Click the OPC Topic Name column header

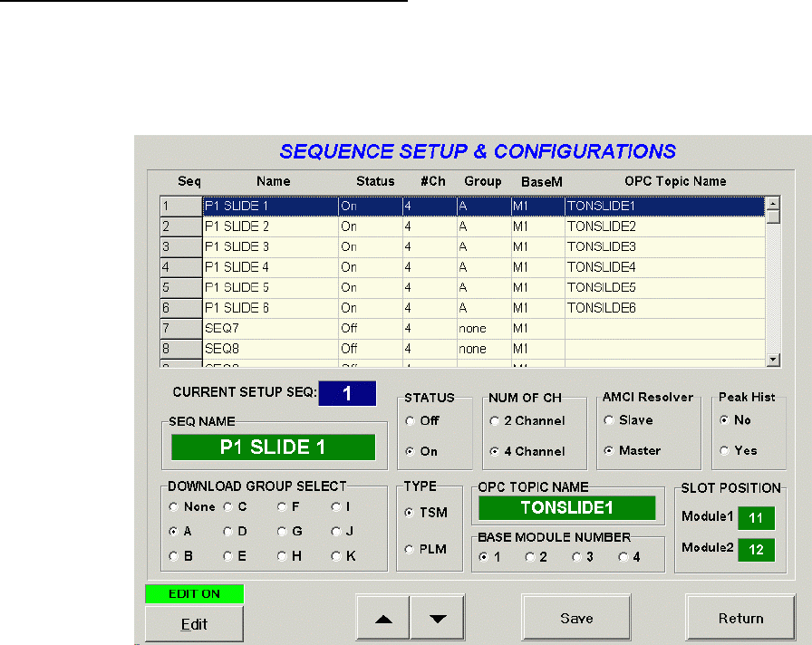(675, 181)
